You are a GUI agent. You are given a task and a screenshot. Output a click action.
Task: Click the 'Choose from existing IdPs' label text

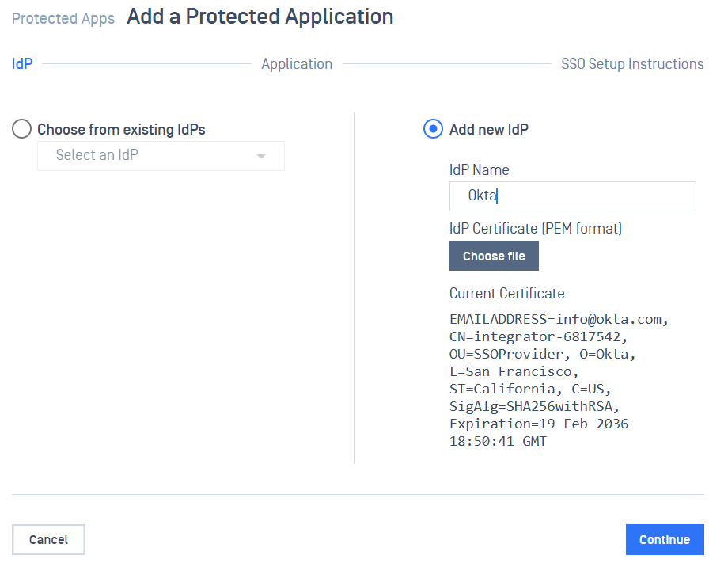pyautogui.click(x=121, y=130)
